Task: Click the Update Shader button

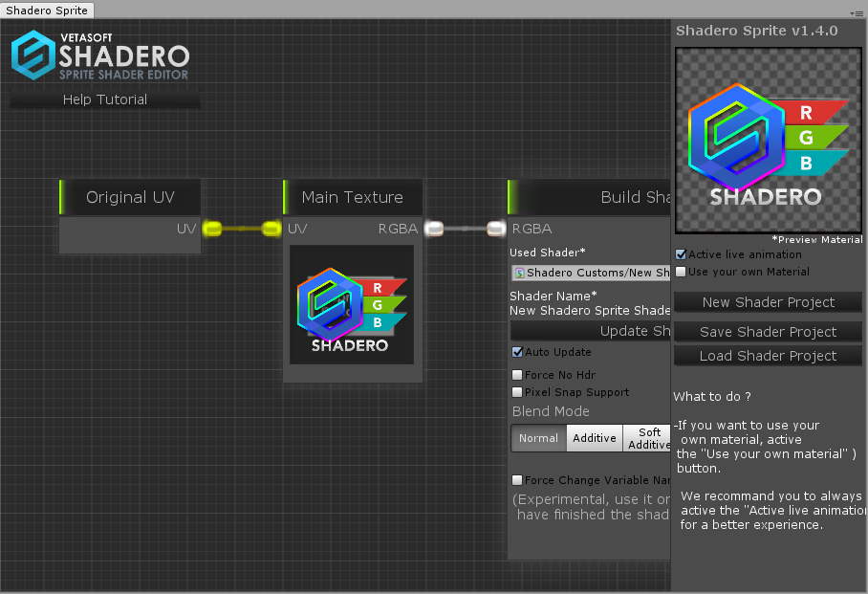Action: click(590, 331)
